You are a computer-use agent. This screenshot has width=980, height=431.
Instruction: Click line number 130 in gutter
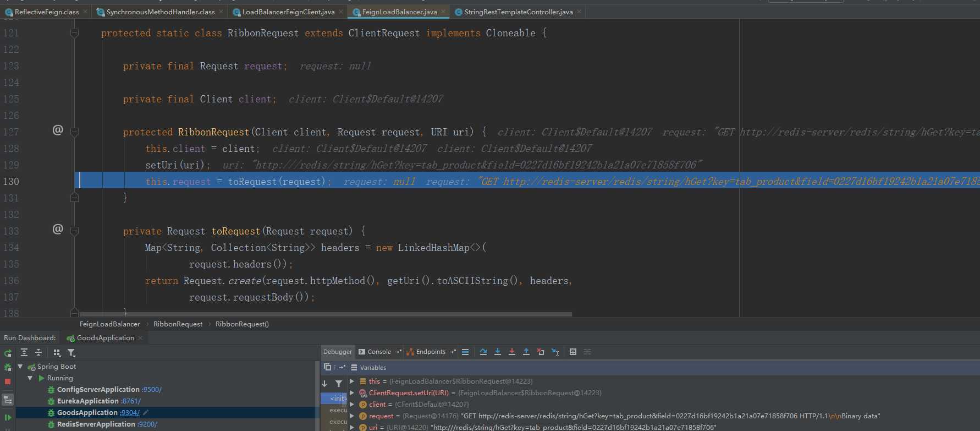pos(11,182)
